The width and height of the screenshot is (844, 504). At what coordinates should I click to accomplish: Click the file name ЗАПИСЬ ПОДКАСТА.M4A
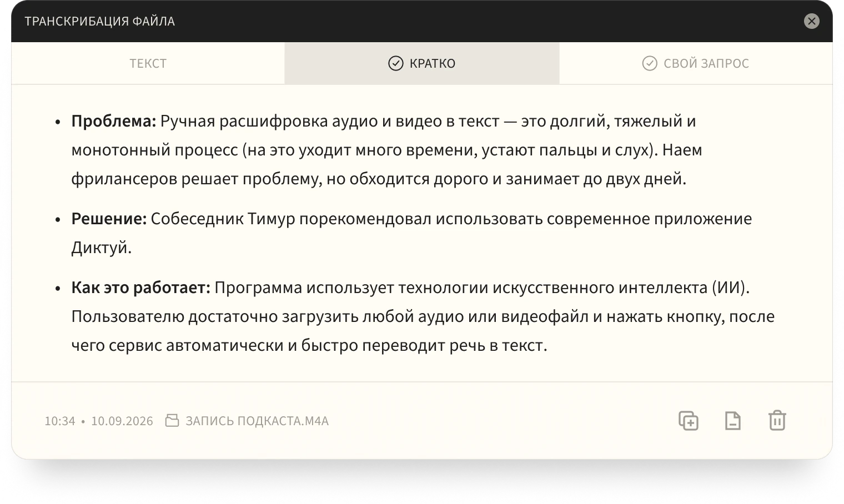pyautogui.click(x=257, y=421)
